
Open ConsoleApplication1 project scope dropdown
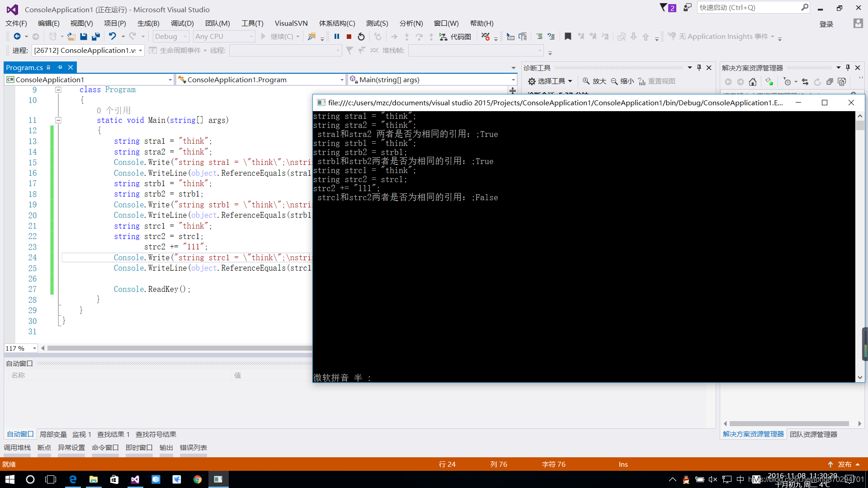[89, 80]
